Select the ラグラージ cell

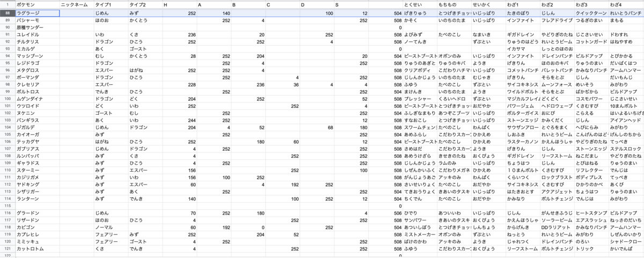pos(37,12)
